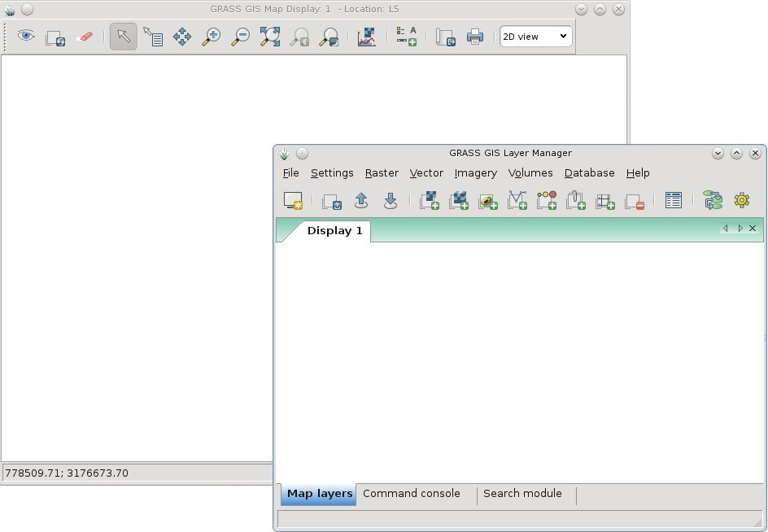This screenshot has height=532, width=768.
Task: Open the Map Display window menu grass icon
Action: 9,10
